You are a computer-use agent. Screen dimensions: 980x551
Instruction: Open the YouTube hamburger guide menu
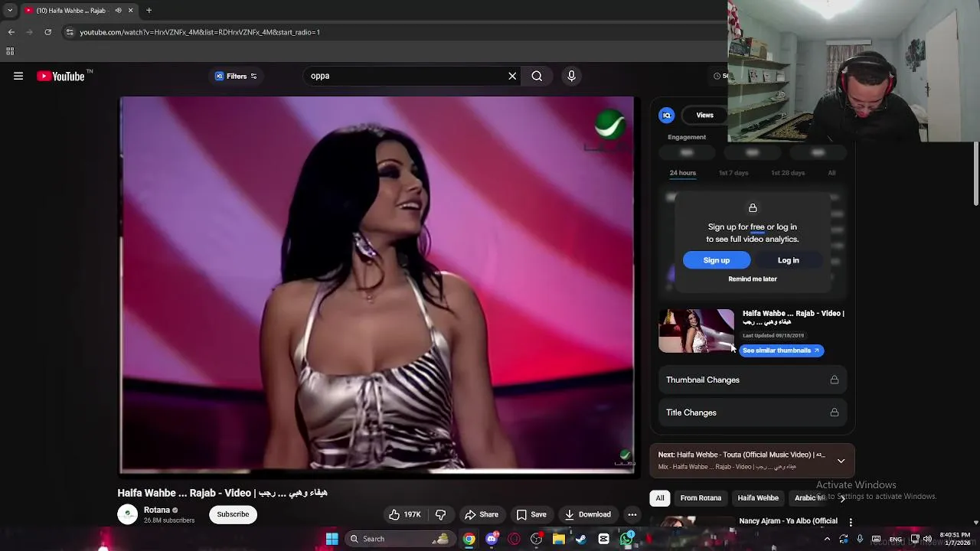click(18, 76)
